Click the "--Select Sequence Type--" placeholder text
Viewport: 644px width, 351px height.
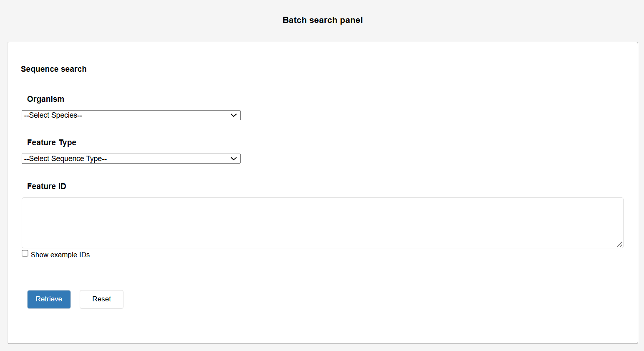66,159
